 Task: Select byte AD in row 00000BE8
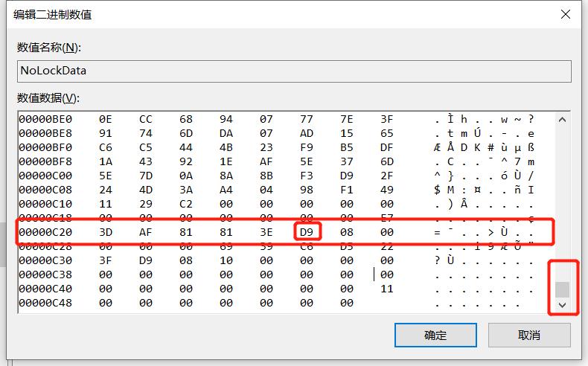(x=307, y=133)
